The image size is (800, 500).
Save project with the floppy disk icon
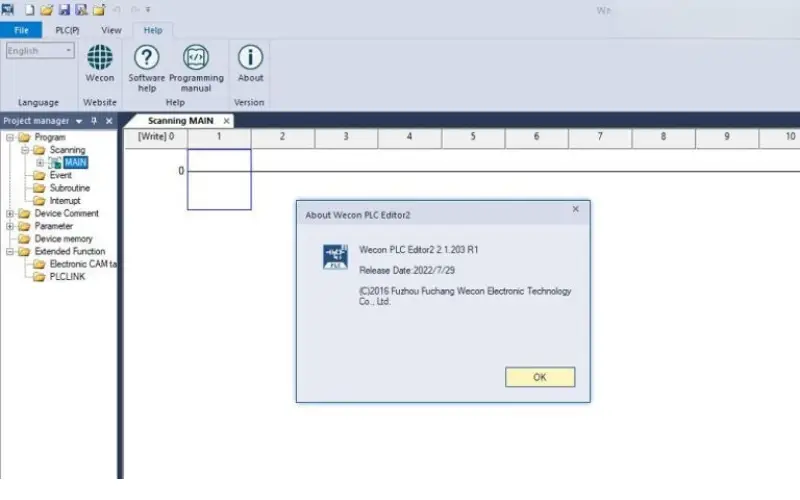click(x=64, y=10)
